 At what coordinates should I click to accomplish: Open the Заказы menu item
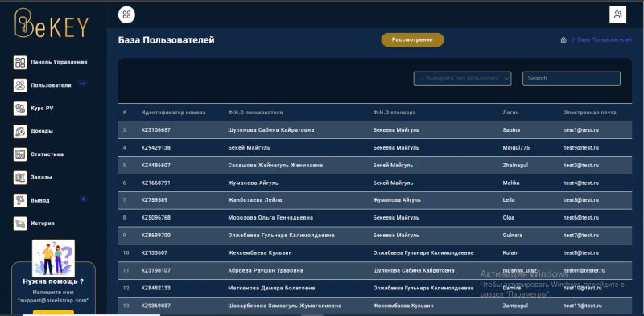tap(41, 177)
